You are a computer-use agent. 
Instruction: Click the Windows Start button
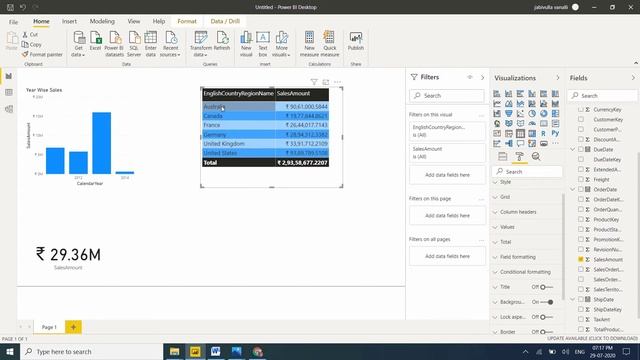9,351
